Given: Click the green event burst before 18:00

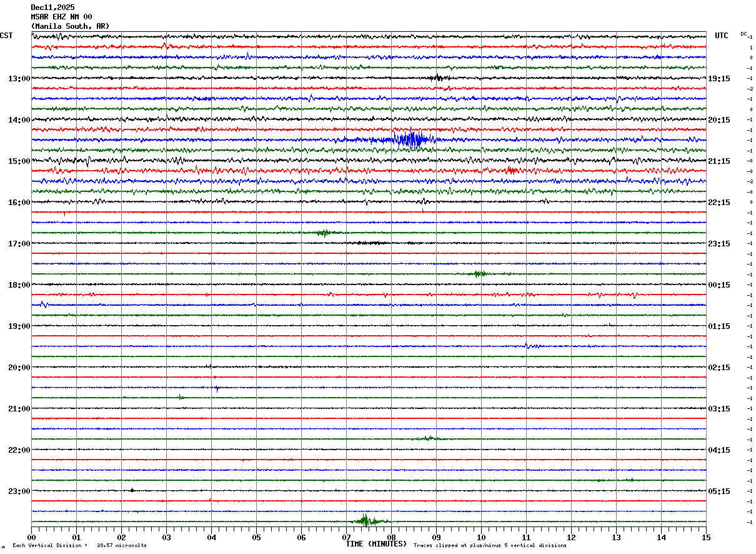Looking at the screenshot, I should point(480,273).
